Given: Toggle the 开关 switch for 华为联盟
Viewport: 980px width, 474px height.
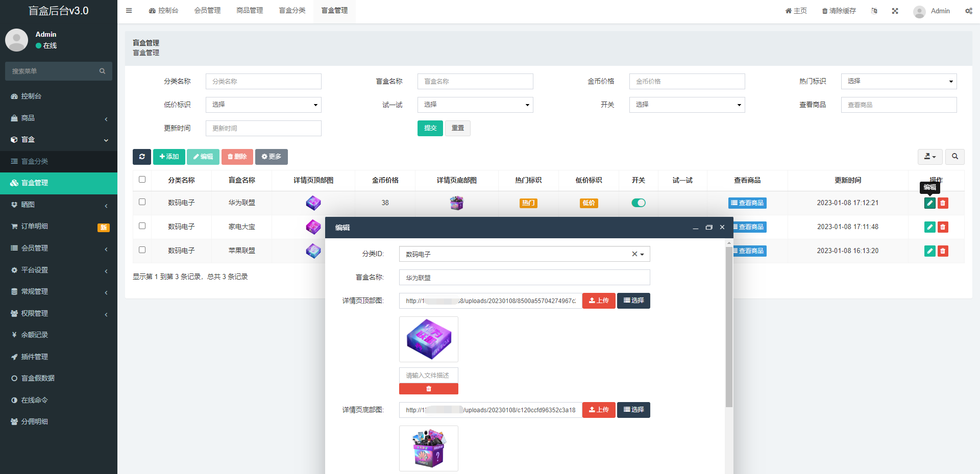Looking at the screenshot, I should click(x=638, y=203).
